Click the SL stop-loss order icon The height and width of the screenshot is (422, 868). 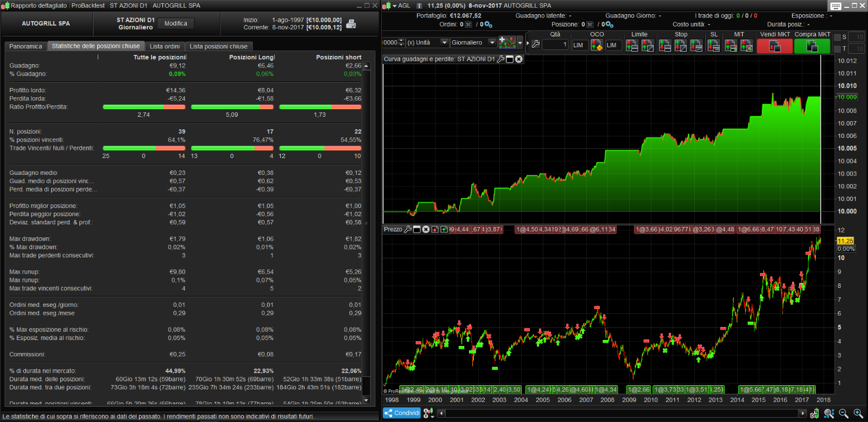[714, 46]
